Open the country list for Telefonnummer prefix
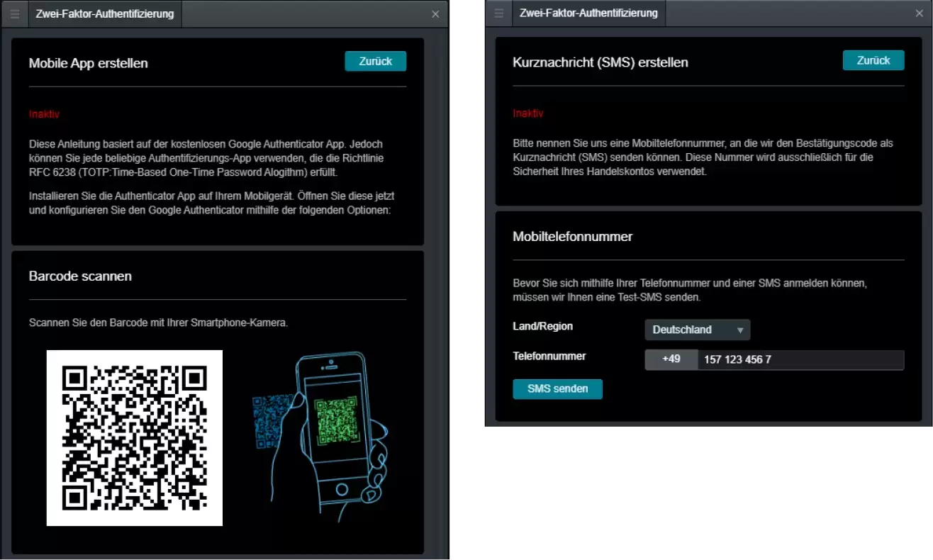The width and height of the screenshot is (933, 560). point(671,359)
